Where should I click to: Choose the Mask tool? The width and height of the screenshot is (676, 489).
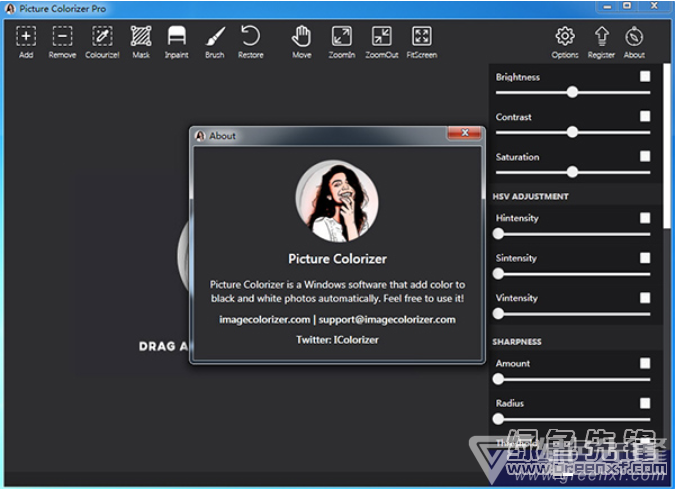[x=141, y=42]
